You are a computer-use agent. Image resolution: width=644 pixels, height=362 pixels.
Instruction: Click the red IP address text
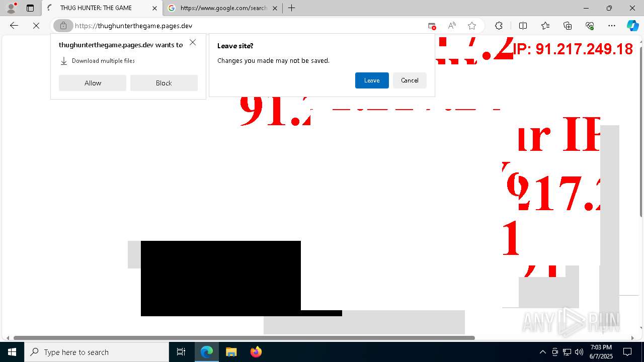pos(573,49)
